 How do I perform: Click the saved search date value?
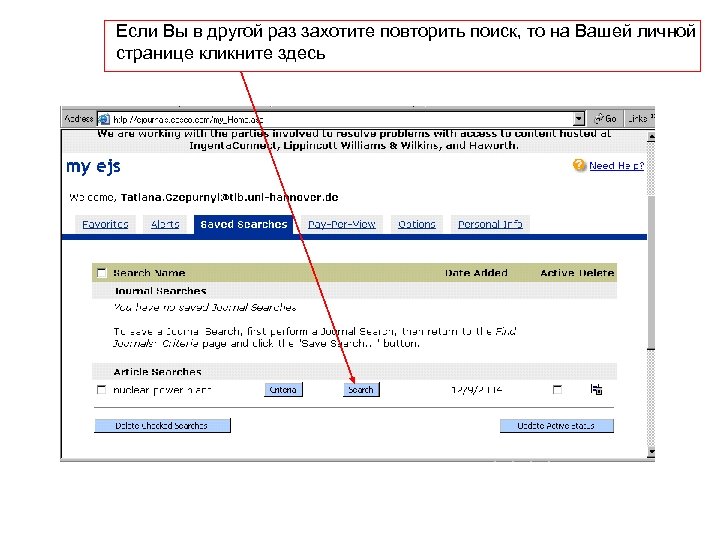[477, 390]
